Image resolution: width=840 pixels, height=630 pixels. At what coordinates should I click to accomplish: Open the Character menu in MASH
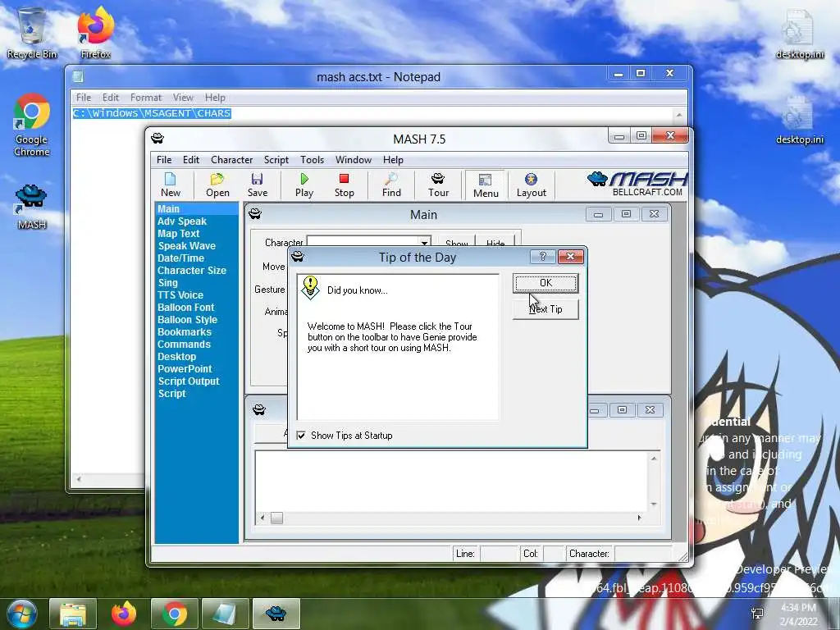coord(231,160)
